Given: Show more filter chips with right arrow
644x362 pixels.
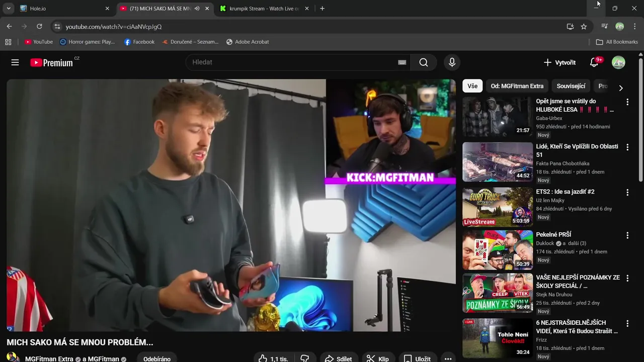Looking at the screenshot, I should point(621,88).
